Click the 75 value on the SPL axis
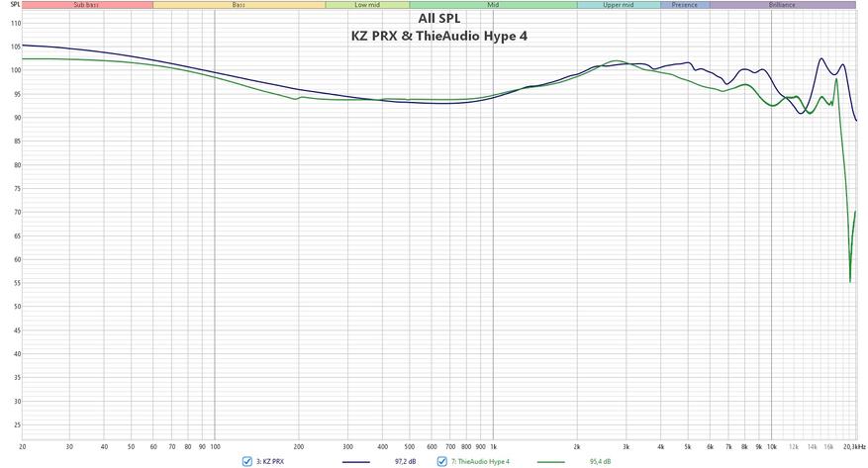 point(17,189)
